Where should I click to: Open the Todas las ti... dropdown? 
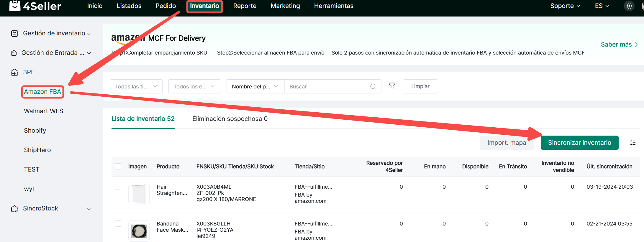tap(136, 86)
